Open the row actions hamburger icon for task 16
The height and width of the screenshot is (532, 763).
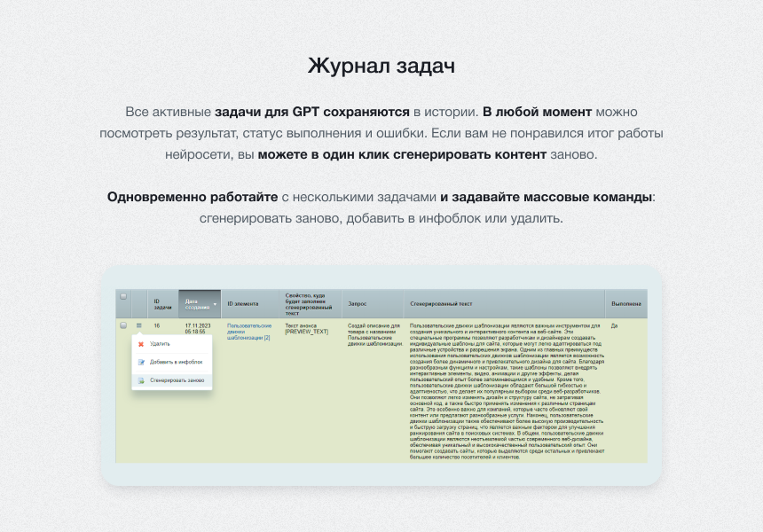click(138, 324)
